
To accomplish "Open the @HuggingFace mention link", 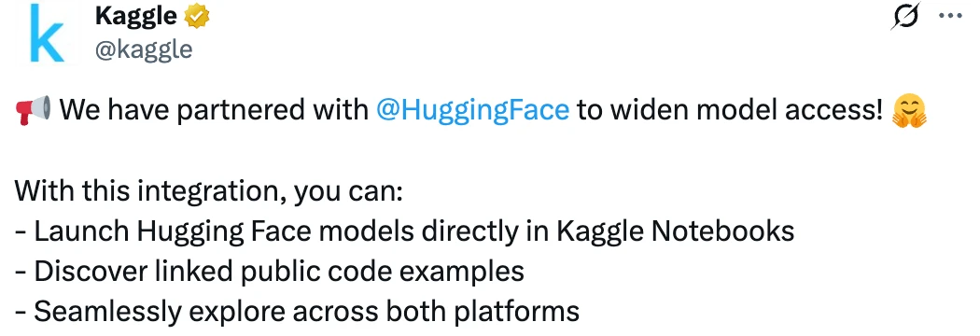I will (x=472, y=110).
